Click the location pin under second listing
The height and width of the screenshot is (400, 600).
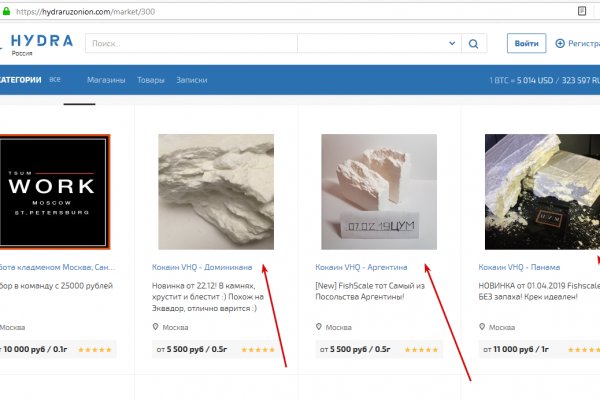[x=157, y=327]
